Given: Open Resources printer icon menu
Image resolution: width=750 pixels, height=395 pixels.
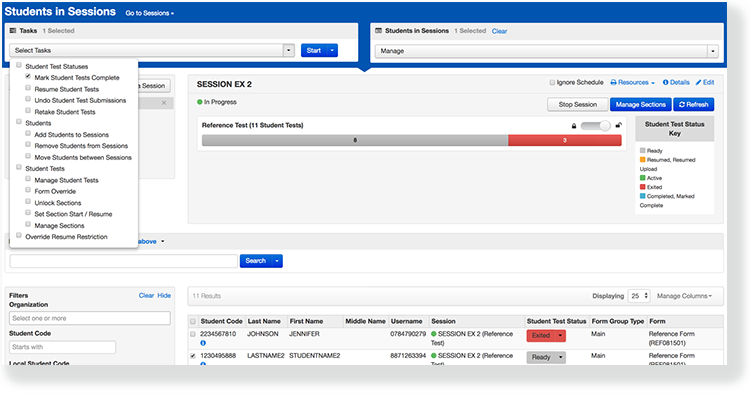Looking at the screenshot, I should [x=613, y=82].
